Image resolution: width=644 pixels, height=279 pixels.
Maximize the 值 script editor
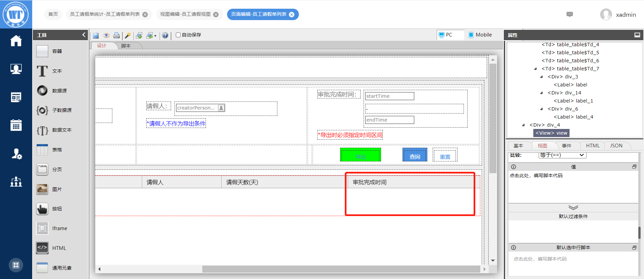tap(634, 167)
